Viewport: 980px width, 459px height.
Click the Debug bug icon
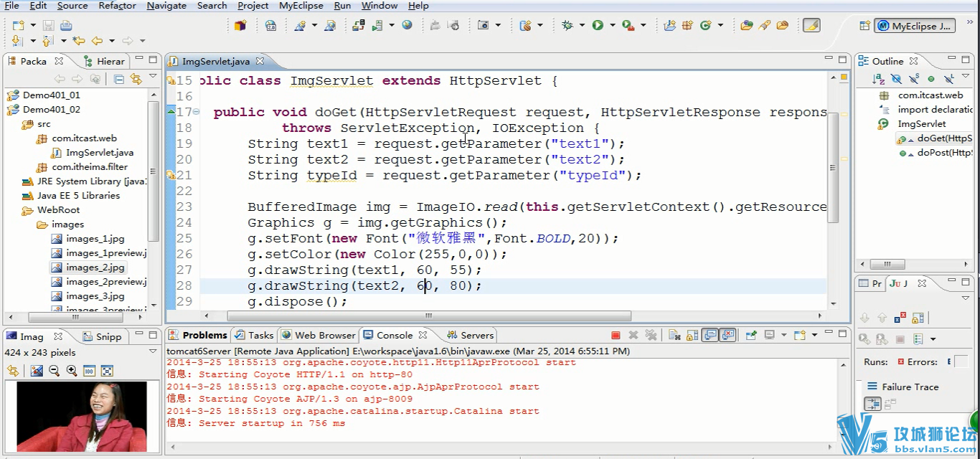pos(567,26)
